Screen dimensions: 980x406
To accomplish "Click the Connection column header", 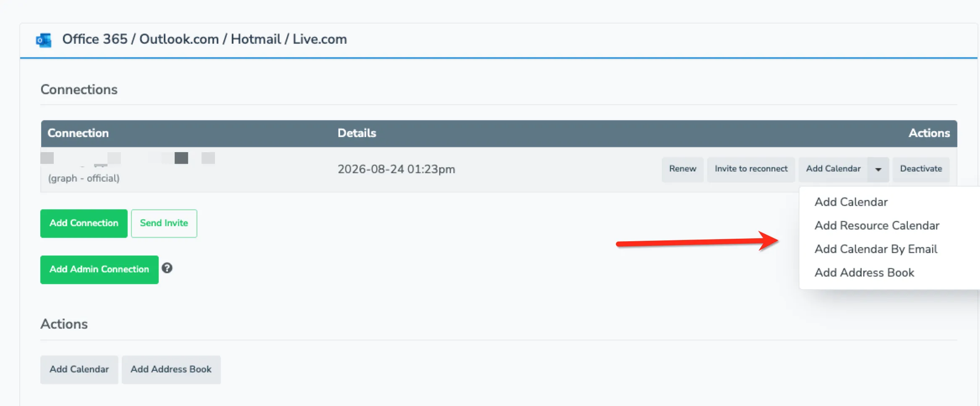I will 78,133.
